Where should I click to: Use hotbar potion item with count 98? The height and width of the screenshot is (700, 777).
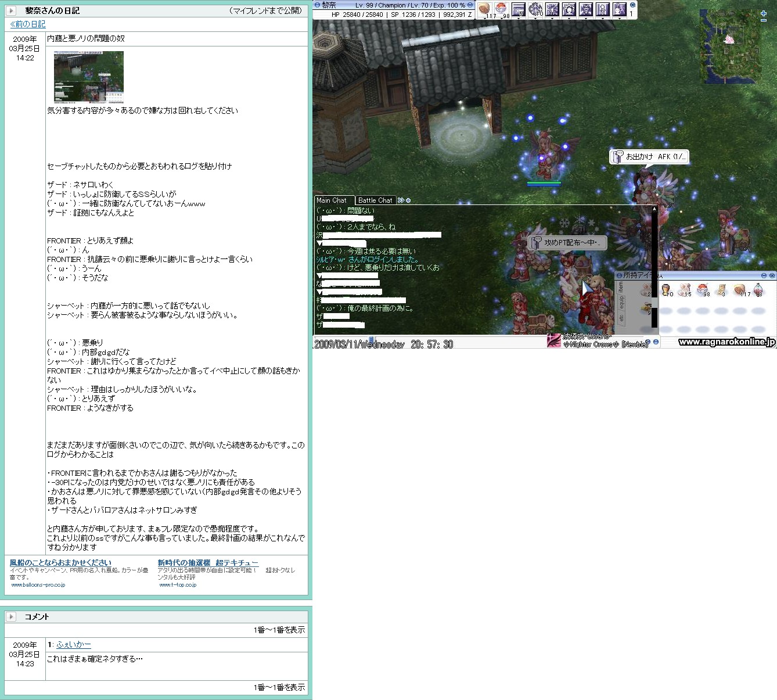501,9
